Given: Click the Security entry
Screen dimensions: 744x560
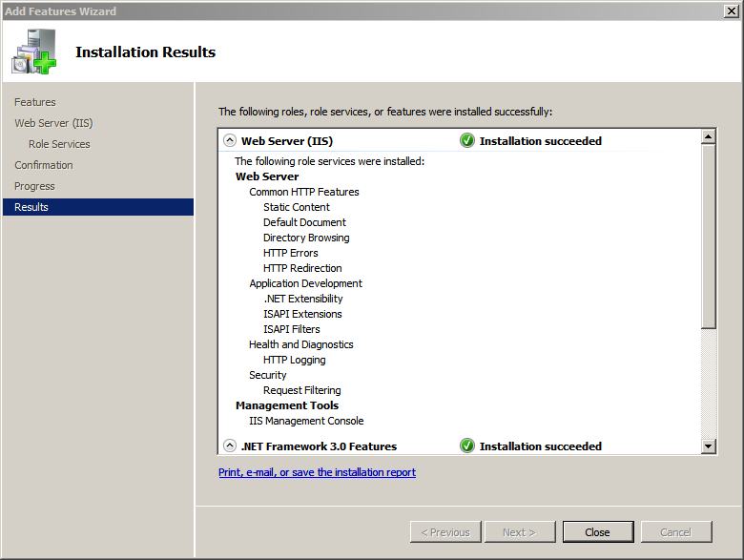Looking at the screenshot, I should pos(268,375).
